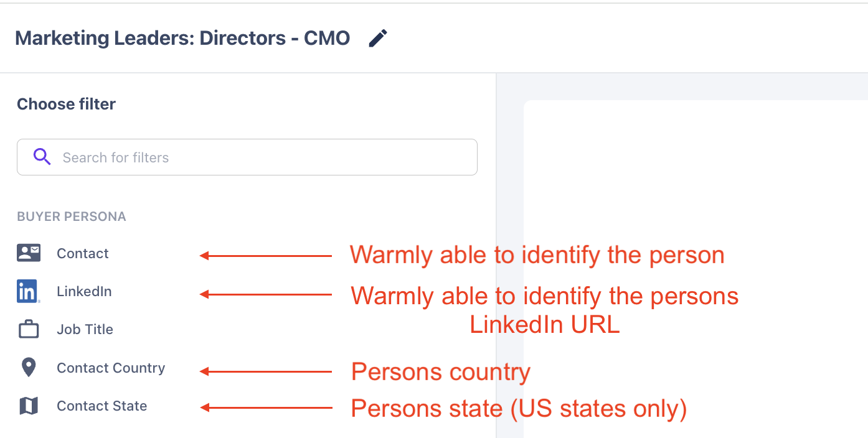Click the magnifying glass search icon
The image size is (868, 438).
click(42, 157)
